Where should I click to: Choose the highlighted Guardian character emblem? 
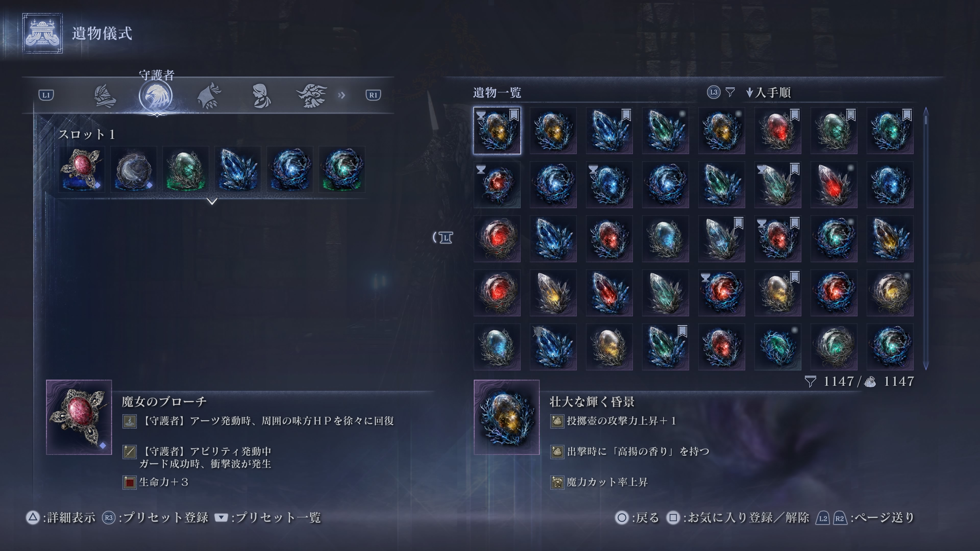156,96
